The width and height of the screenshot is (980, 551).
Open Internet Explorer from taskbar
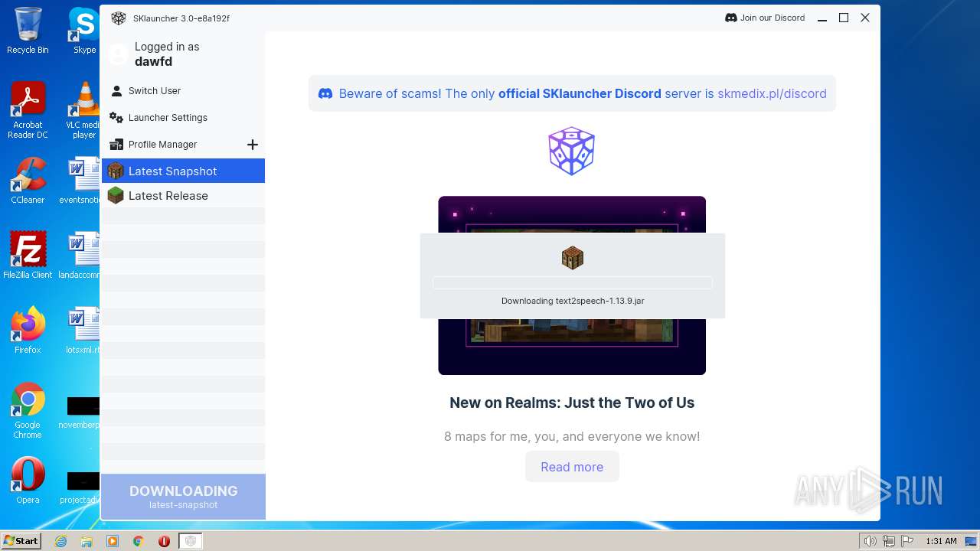[61, 541]
